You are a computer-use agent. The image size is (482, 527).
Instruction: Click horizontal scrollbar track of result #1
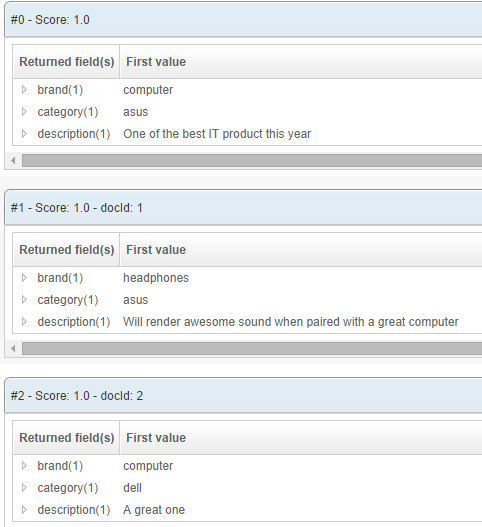pos(252,349)
